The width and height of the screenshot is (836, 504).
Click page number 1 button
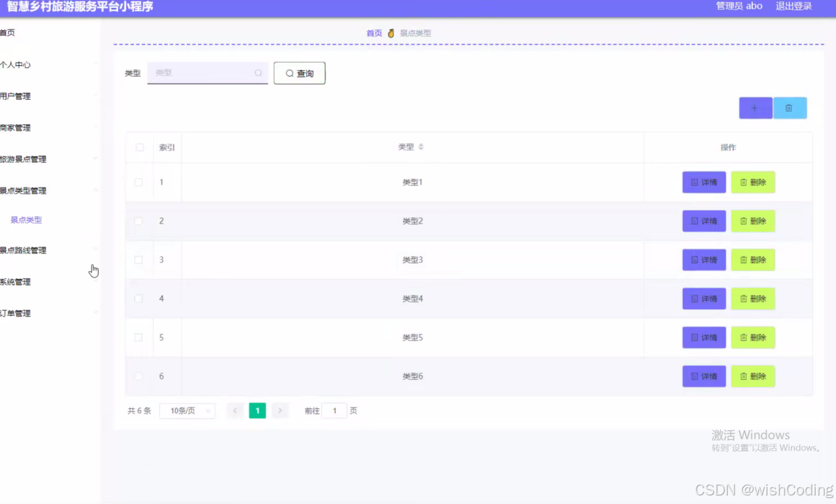(257, 411)
